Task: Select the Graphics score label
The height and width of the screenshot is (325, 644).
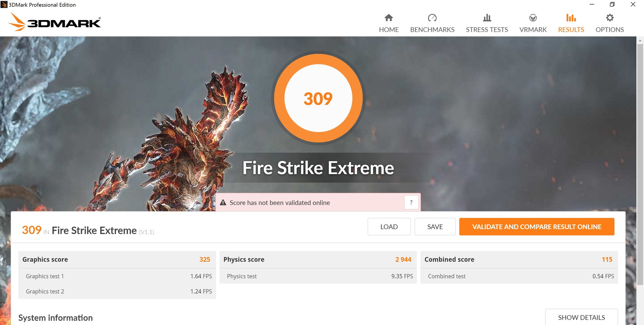Action: [45, 259]
